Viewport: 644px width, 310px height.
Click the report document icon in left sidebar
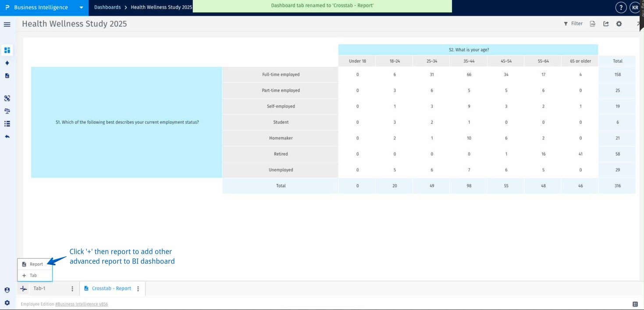[x=7, y=75]
